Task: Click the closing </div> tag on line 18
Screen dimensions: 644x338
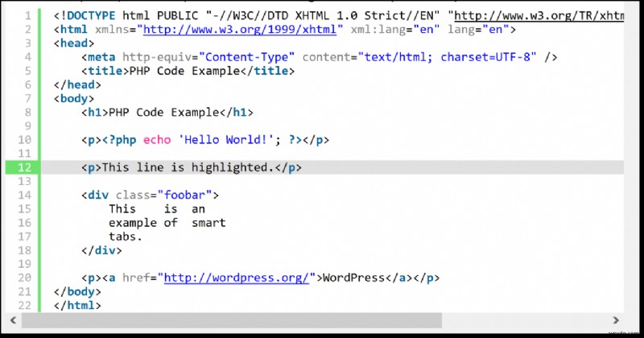Action: [x=102, y=250]
